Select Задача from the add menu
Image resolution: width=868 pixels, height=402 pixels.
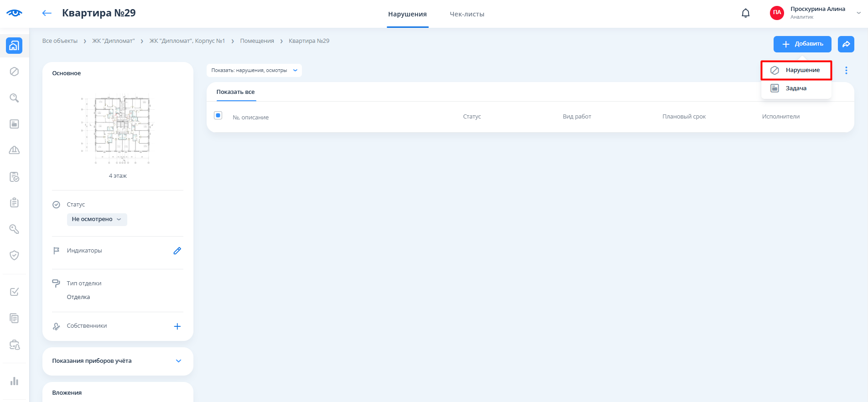(796, 88)
